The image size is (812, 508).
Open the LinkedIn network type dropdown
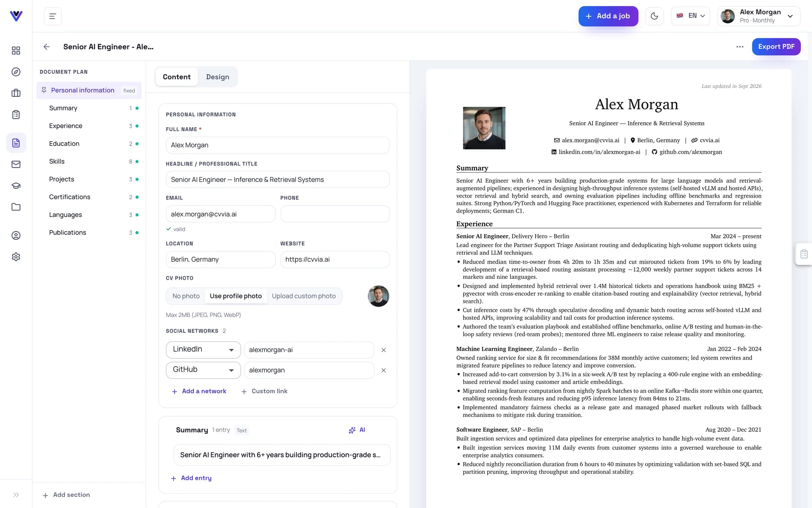coord(203,350)
